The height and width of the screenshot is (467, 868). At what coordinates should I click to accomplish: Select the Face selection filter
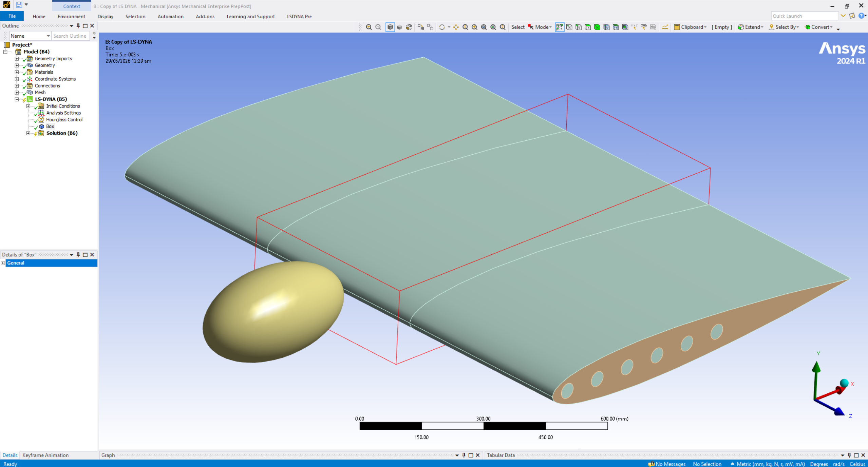588,27
